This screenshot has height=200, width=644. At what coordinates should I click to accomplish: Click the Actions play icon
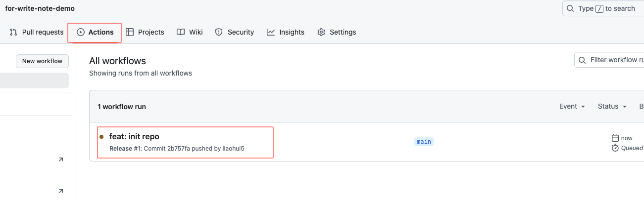pos(81,32)
